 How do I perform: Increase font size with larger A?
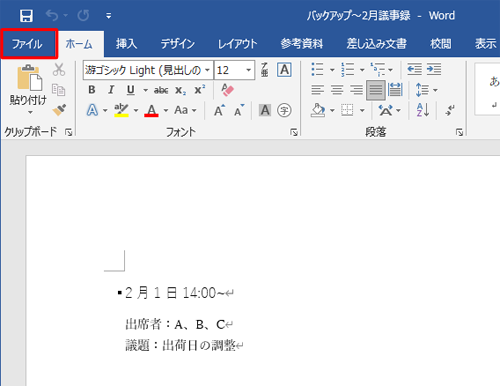[219, 110]
